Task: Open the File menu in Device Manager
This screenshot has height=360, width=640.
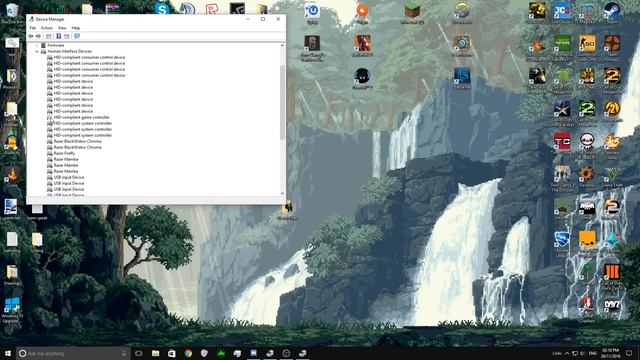Action: (x=33, y=28)
